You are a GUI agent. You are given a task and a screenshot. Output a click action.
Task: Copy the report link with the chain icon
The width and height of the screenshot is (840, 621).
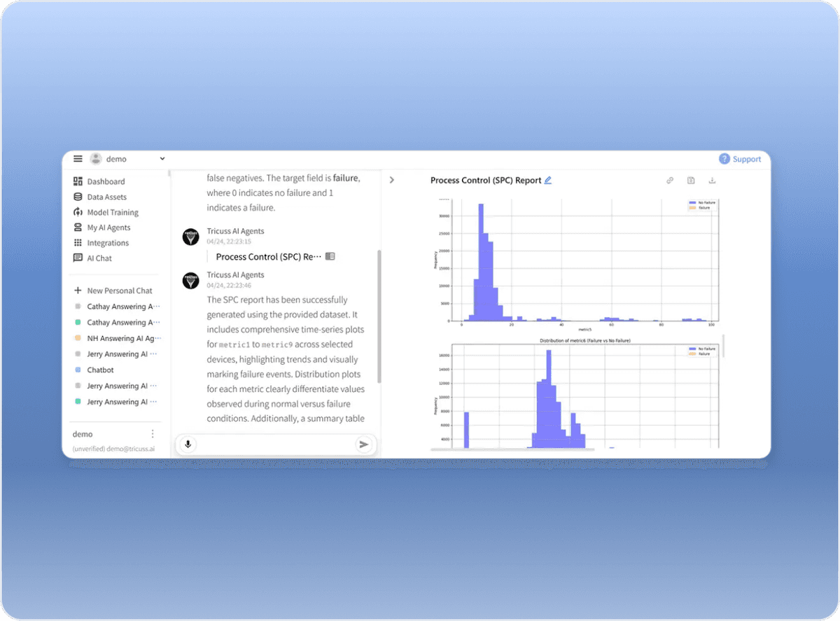coord(670,180)
